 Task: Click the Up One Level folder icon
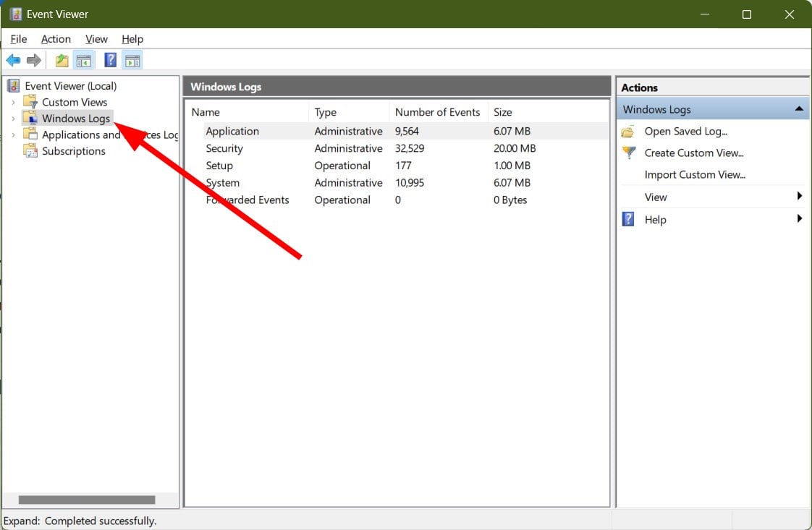point(62,61)
